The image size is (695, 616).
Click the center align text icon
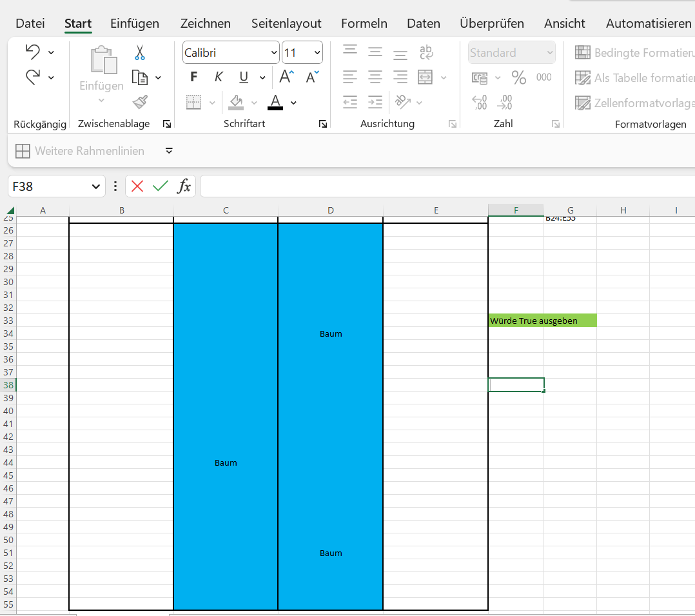[375, 77]
